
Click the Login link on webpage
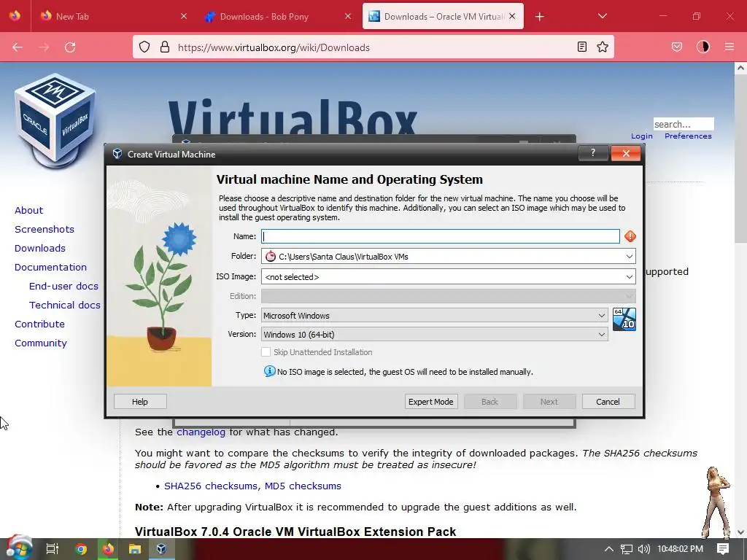(x=642, y=136)
